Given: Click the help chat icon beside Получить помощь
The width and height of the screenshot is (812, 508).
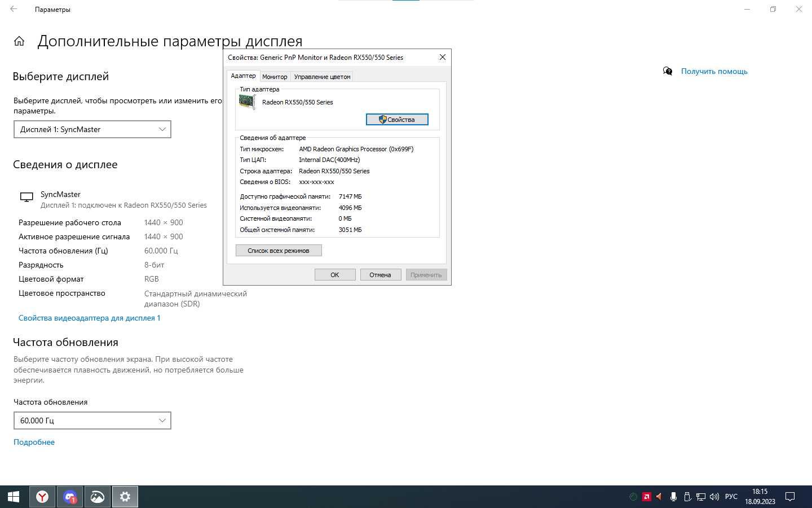Looking at the screenshot, I should pyautogui.click(x=668, y=71).
